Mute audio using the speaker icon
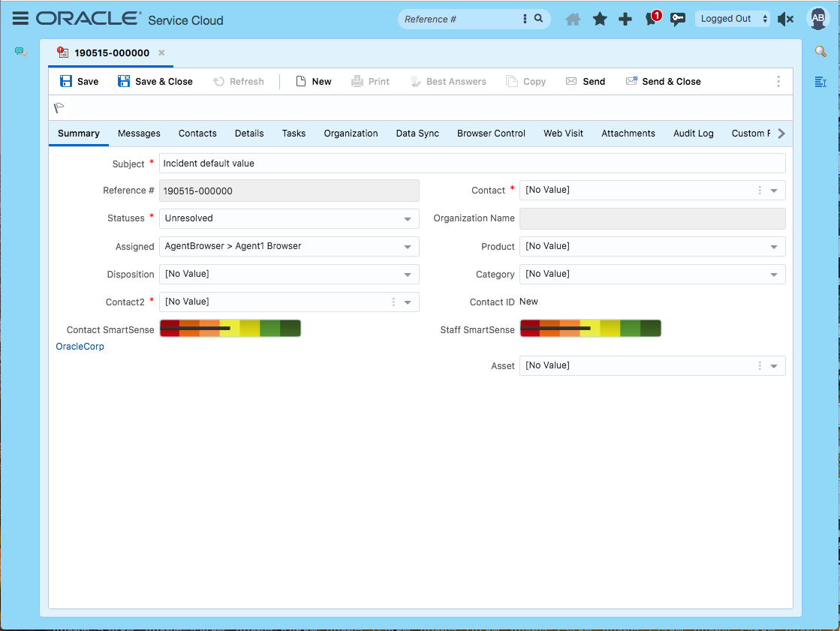 [785, 18]
